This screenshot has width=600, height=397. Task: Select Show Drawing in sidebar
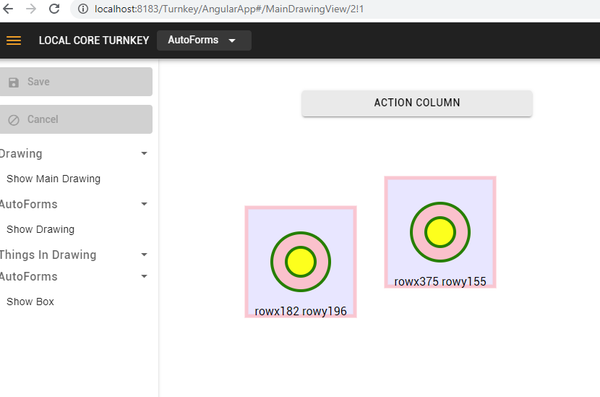click(x=41, y=229)
